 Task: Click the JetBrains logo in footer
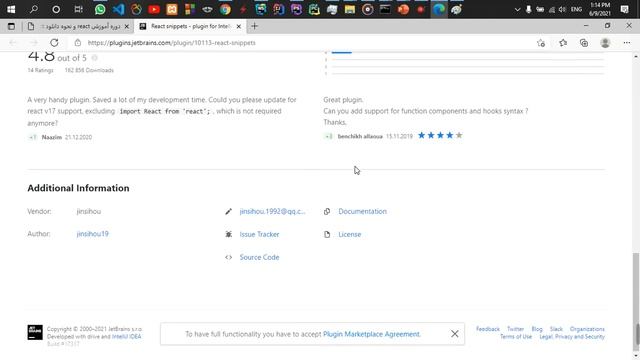pyautogui.click(x=35, y=332)
